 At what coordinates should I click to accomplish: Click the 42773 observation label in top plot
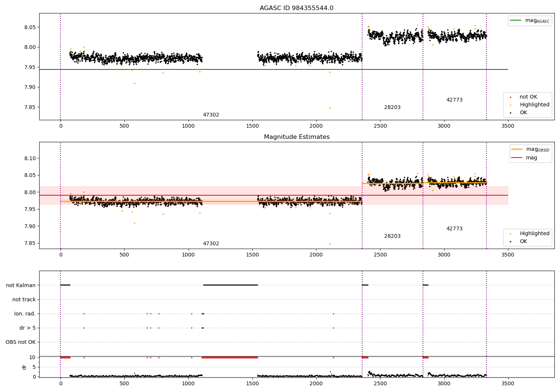[454, 100]
